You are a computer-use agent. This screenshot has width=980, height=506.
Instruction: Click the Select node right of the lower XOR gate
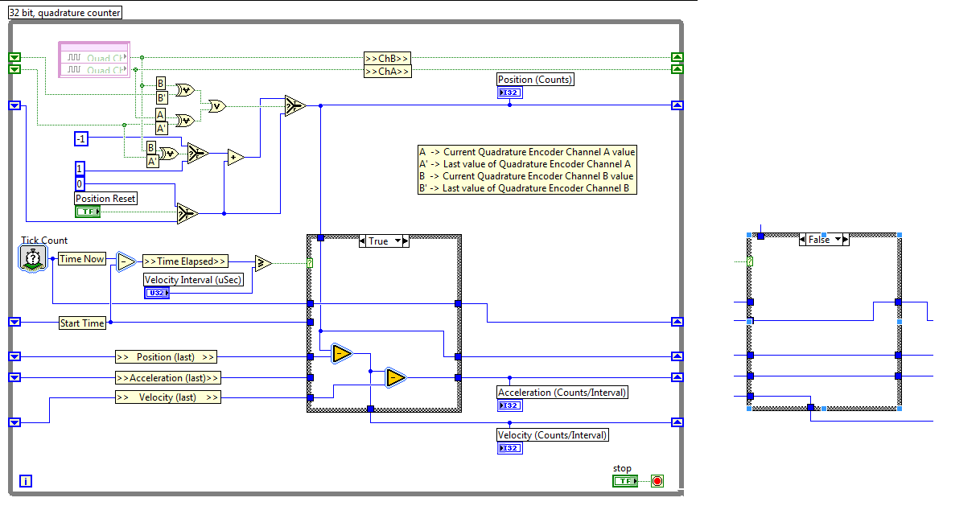click(197, 154)
